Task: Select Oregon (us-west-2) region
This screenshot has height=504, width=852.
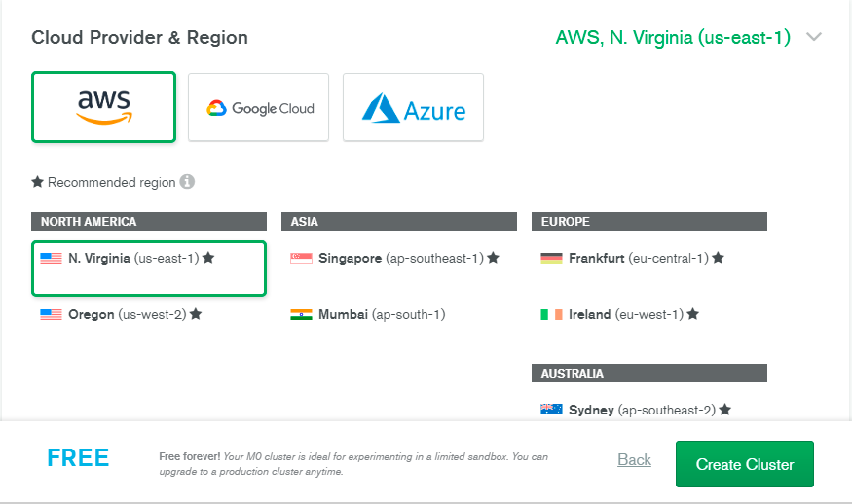Action: pos(149,315)
